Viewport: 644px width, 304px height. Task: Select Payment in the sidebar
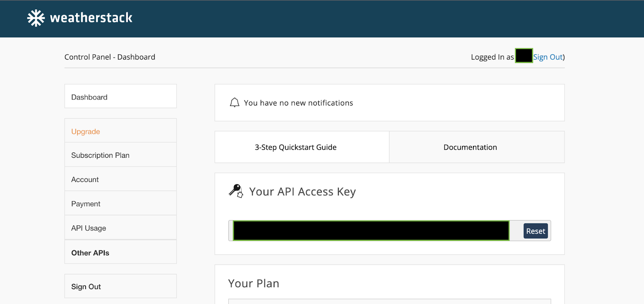coord(120,203)
